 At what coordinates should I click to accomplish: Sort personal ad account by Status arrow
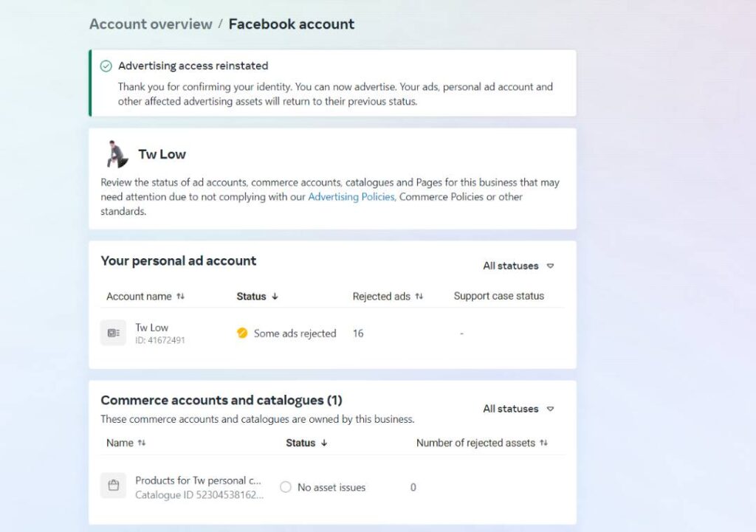tap(275, 297)
